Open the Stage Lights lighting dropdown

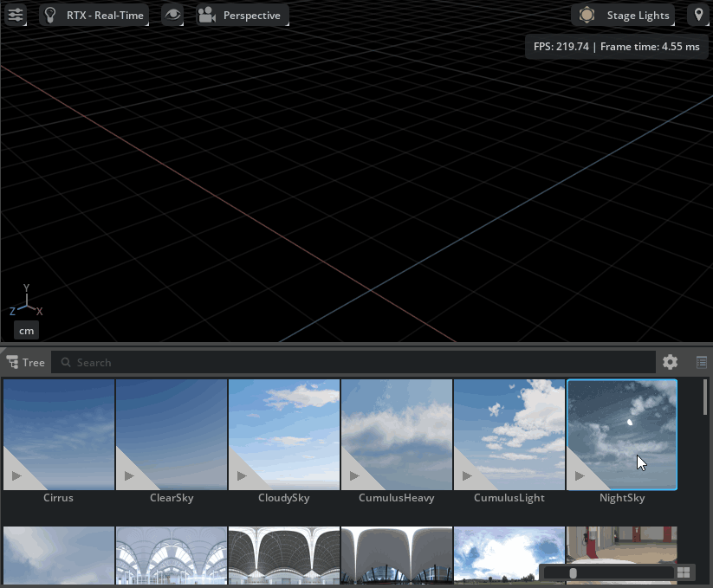(623, 15)
